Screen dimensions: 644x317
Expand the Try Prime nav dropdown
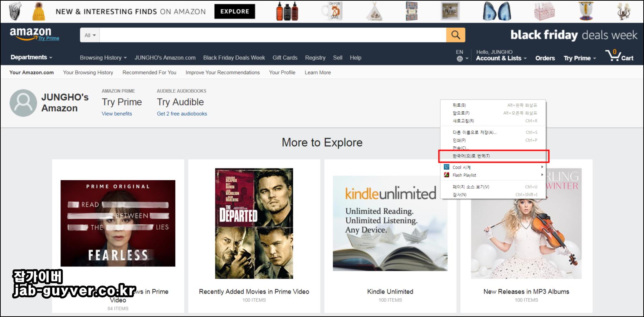click(x=580, y=58)
